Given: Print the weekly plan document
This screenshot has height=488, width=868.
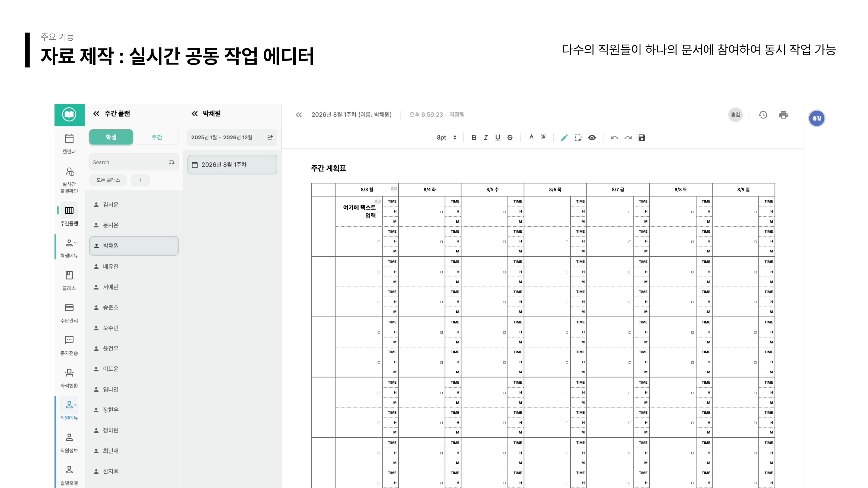Looking at the screenshot, I should (x=783, y=115).
